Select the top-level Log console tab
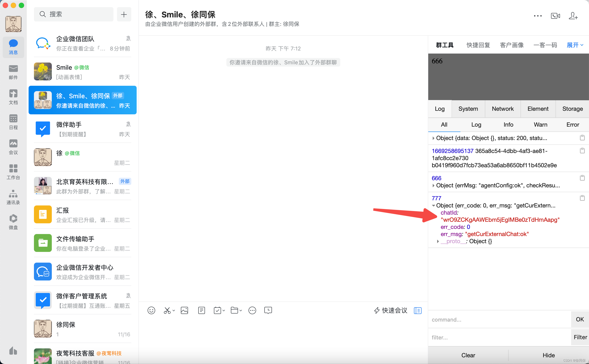589x364 pixels. 440,109
